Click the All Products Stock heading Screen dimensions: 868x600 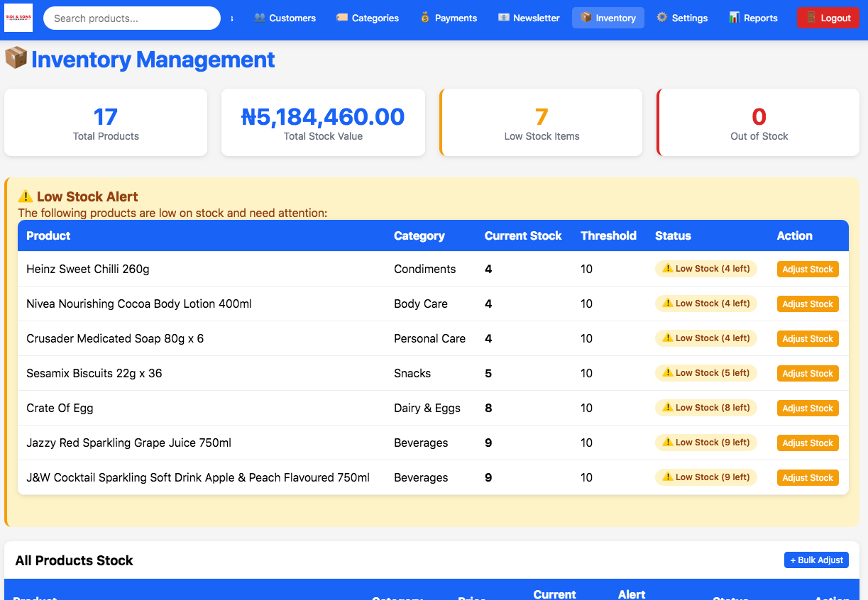click(x=75, y=560)
